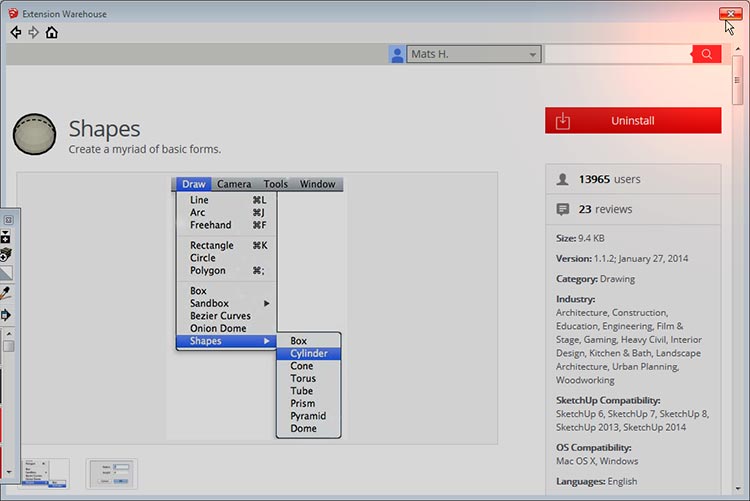Click the large Draw menu preview image

coord(258,308)
